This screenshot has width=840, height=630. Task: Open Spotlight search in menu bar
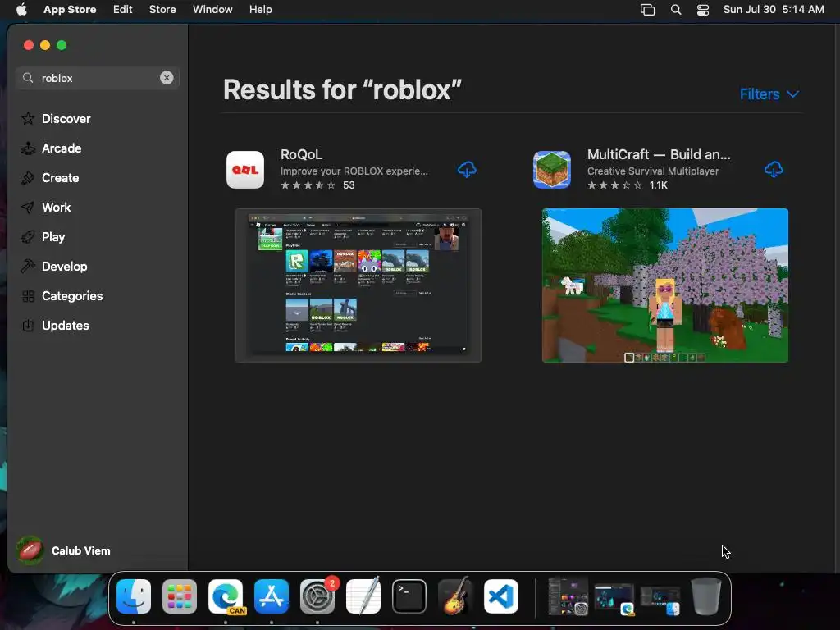point(676,10)
